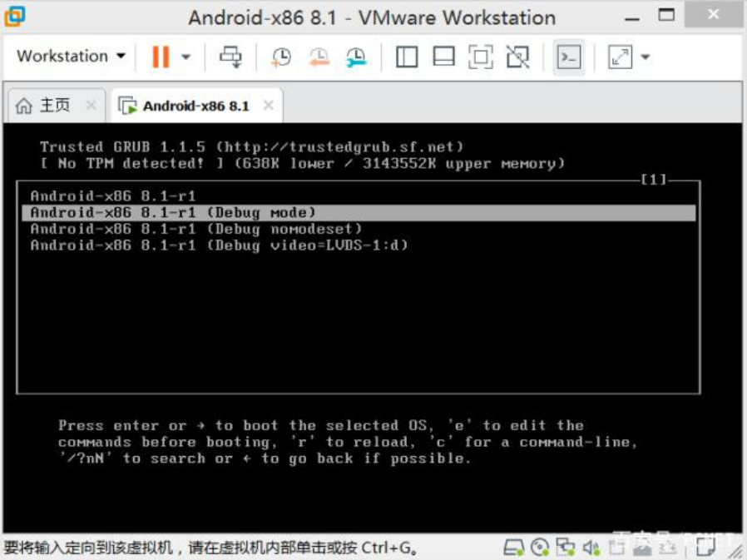747x560 pixels.
Task: Toggle the console view button
Action: pyautogui.click(x=569, y=57)
